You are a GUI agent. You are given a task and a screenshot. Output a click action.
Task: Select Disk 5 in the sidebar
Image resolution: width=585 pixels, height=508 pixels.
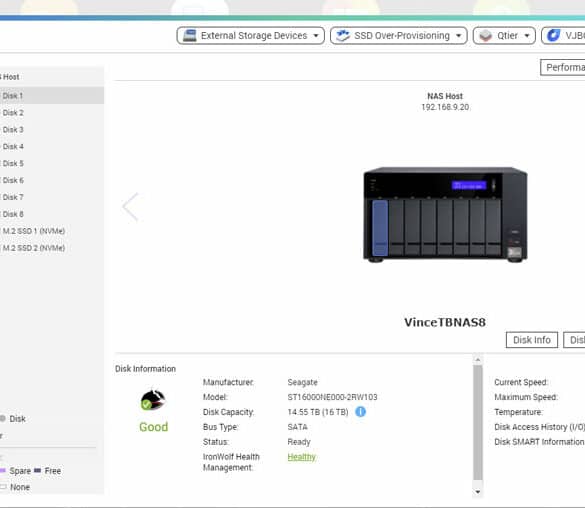tap(52, 163)
